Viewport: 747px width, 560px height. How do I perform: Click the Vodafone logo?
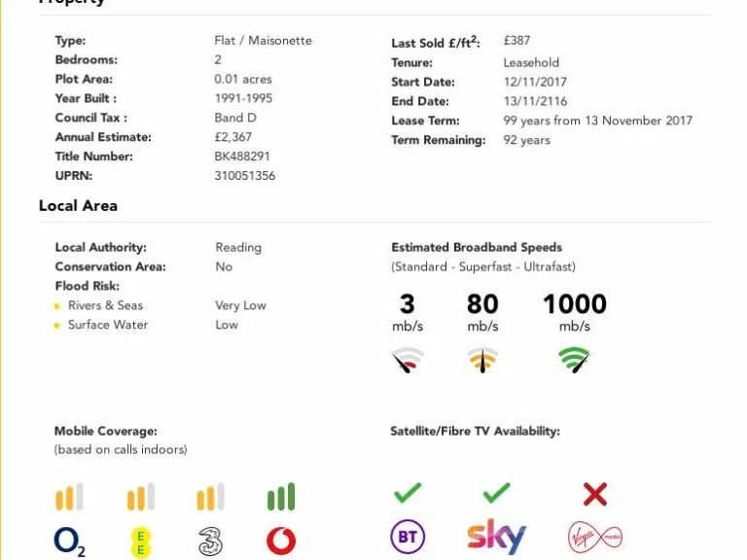pos(281,540)
